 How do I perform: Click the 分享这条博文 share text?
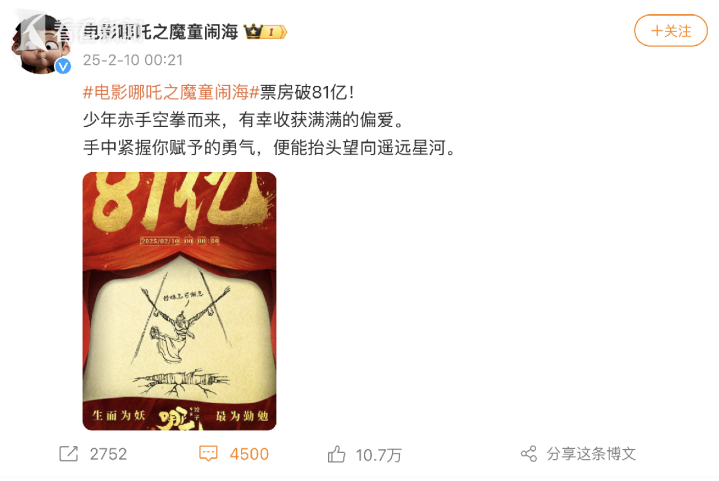tap(591, 454)
